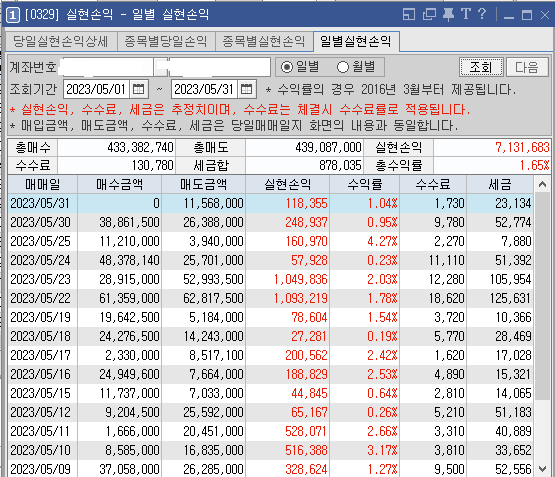Select the row dated 2023/05/19

tap(271, 317)
